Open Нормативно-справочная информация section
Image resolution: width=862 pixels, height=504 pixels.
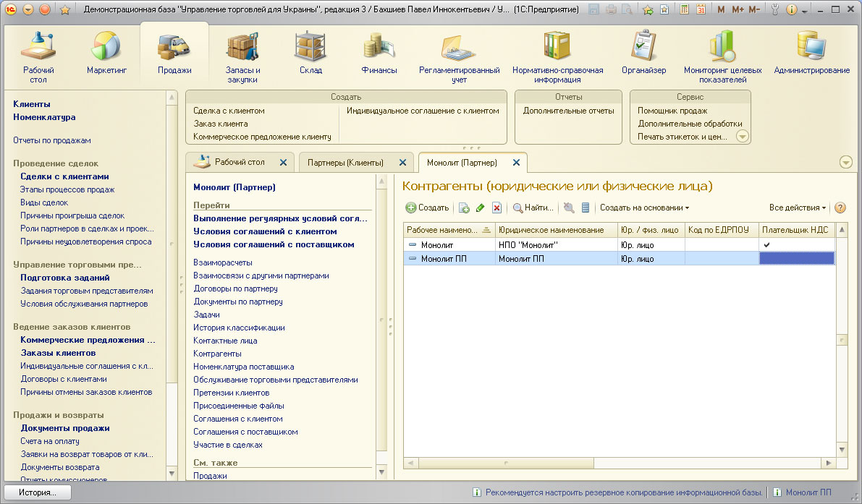pyautogui.click(x=557, y=57)
